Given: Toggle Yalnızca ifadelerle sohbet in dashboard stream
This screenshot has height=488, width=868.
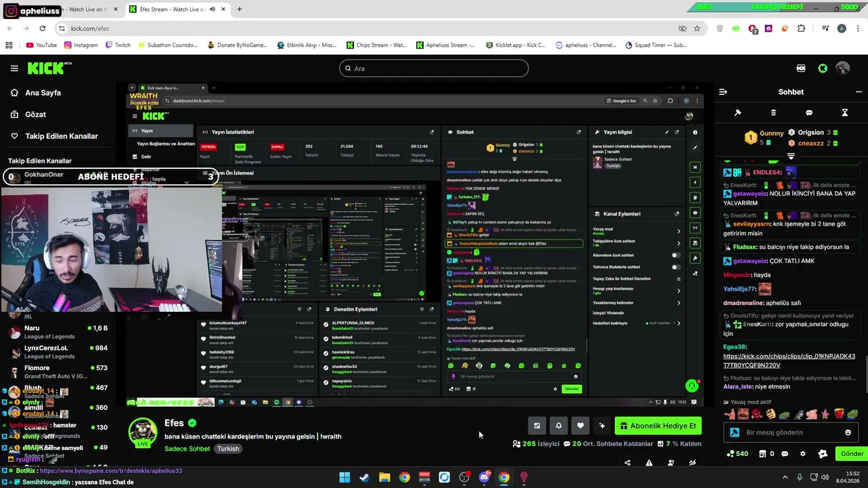Looking at the screenshot, I should coord(675,267).
